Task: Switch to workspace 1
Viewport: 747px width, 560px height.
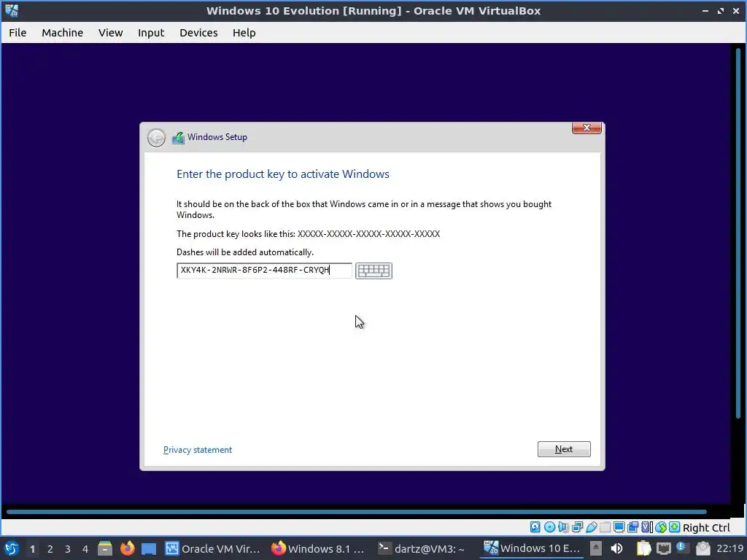Action: pyautogui.click(x=32, y=549)
